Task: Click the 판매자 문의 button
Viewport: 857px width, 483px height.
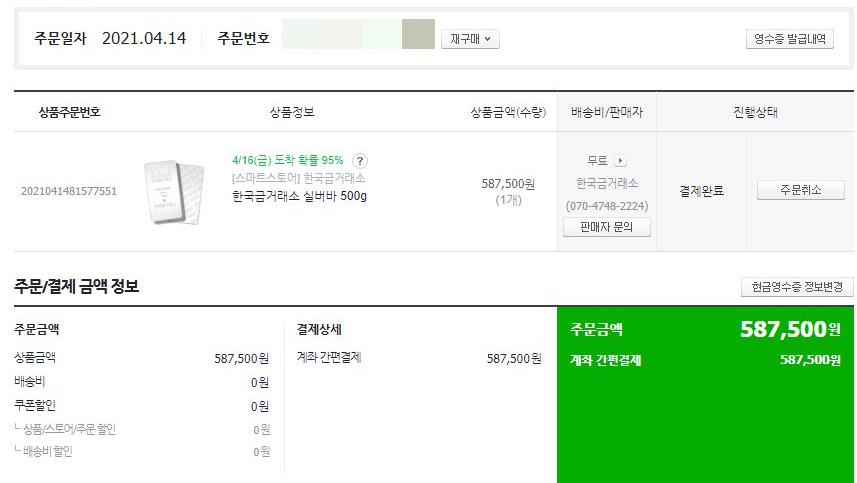Action: coord(607,227)
